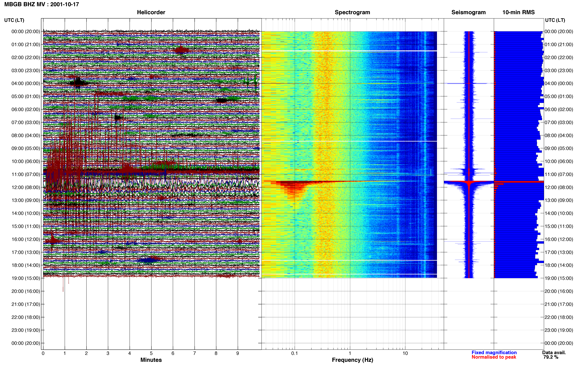Click '23:00 (19:00)' on the right time axis

pyautogui.click(x=559, y=330)
